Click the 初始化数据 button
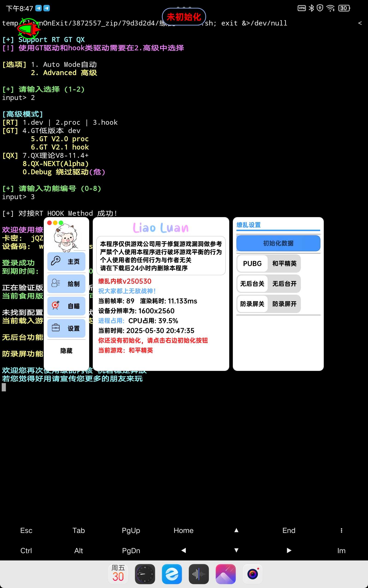This screenshot has height=588, width=368. pos(278,243)
